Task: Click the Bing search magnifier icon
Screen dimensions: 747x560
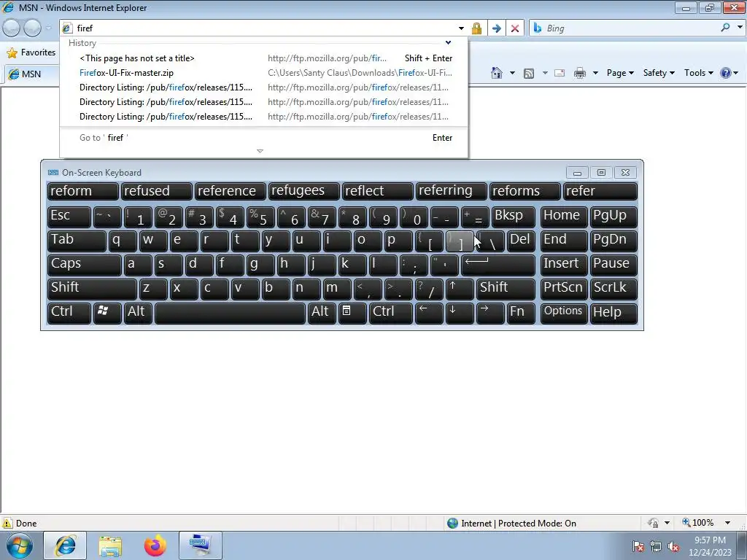Action: (x=725, y=28)
